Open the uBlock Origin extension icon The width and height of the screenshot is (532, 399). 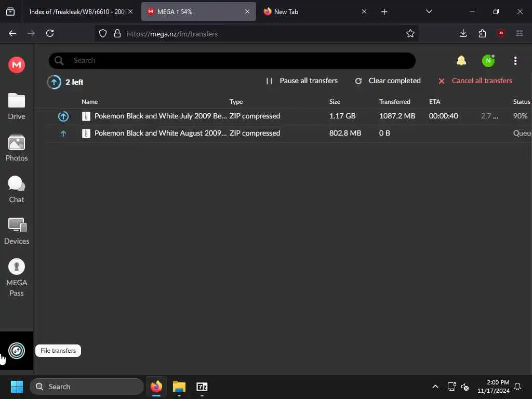501,34
